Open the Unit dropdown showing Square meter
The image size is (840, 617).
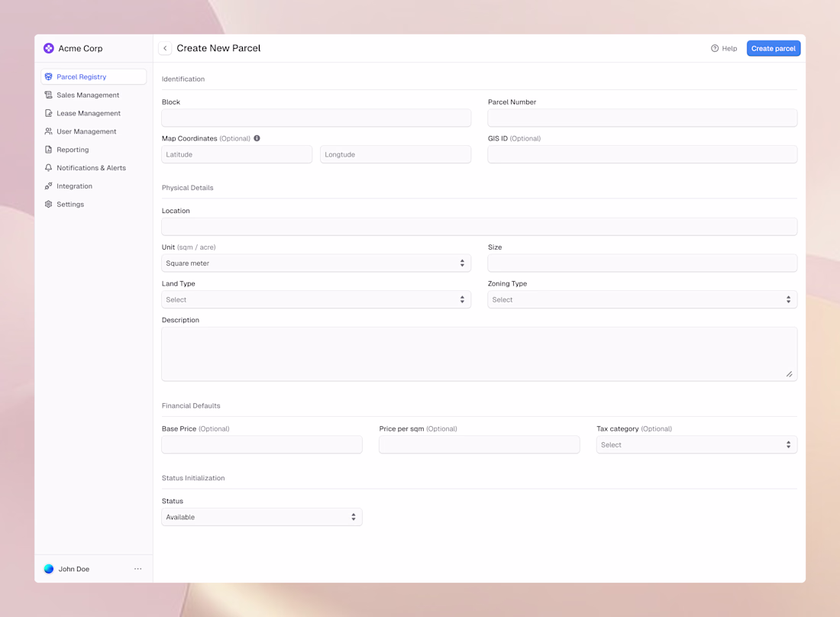pos(316,263)
